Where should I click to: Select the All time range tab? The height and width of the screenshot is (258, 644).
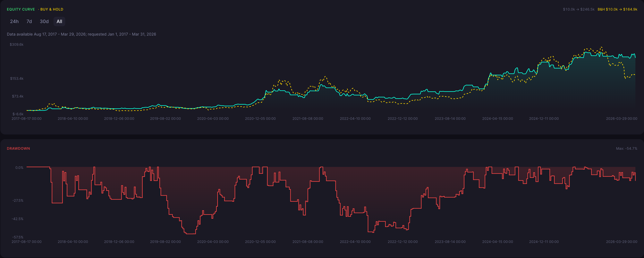[x=60, y=21]
